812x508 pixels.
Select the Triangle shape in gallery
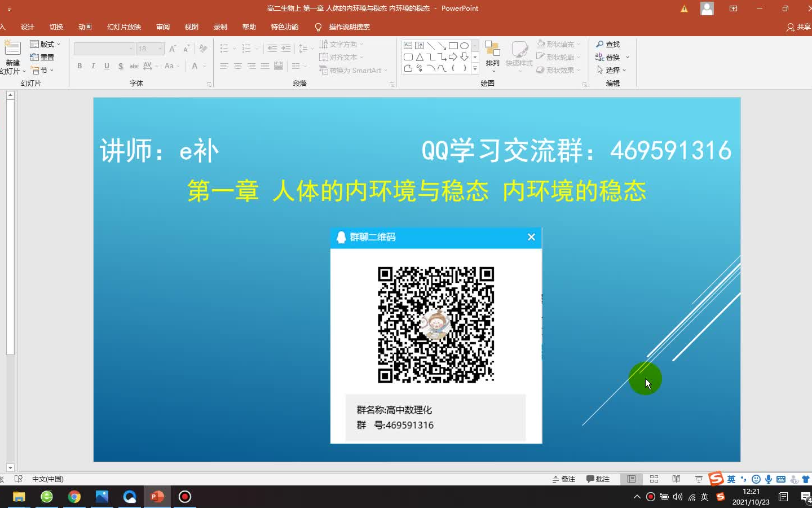click(x=420, y=57)
